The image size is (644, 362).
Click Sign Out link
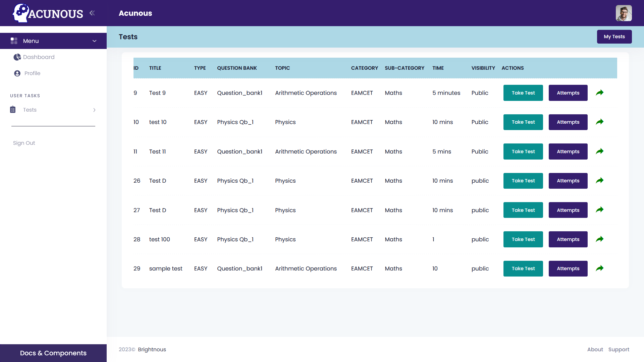[x=24, y=143]
